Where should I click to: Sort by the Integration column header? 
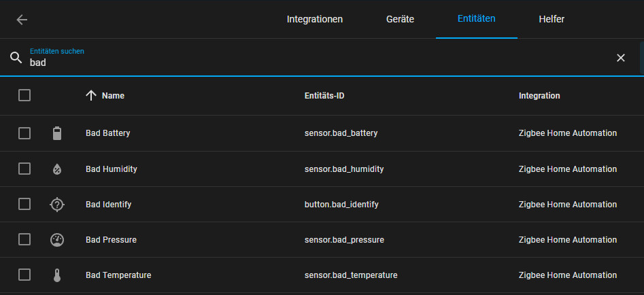point(539,96)
